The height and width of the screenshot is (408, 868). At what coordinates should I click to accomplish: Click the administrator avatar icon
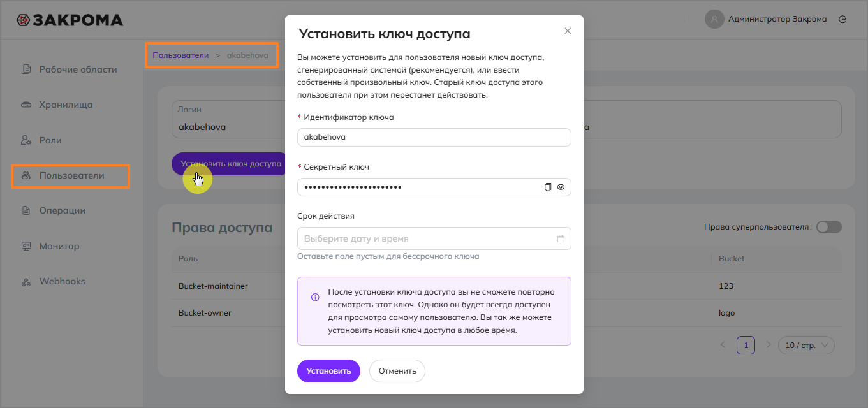(x=714, y=19)
